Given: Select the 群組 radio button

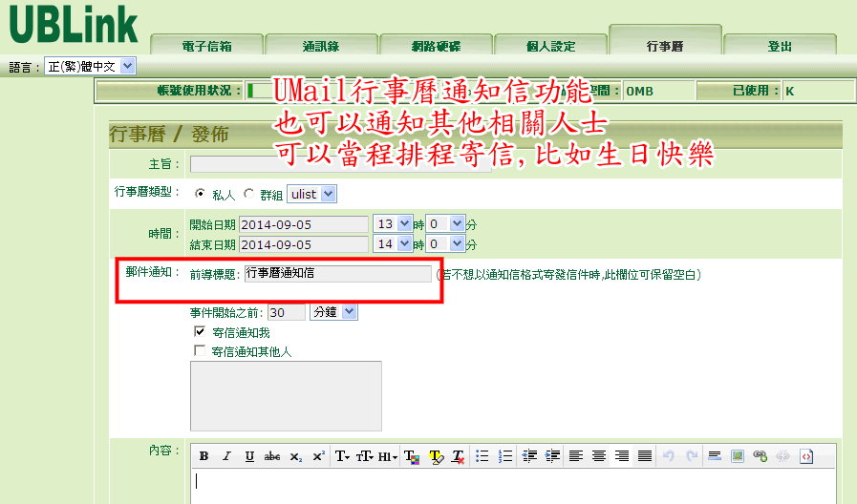Looking at the screenshot, I should pyautogui.click(x=249, y=194).
